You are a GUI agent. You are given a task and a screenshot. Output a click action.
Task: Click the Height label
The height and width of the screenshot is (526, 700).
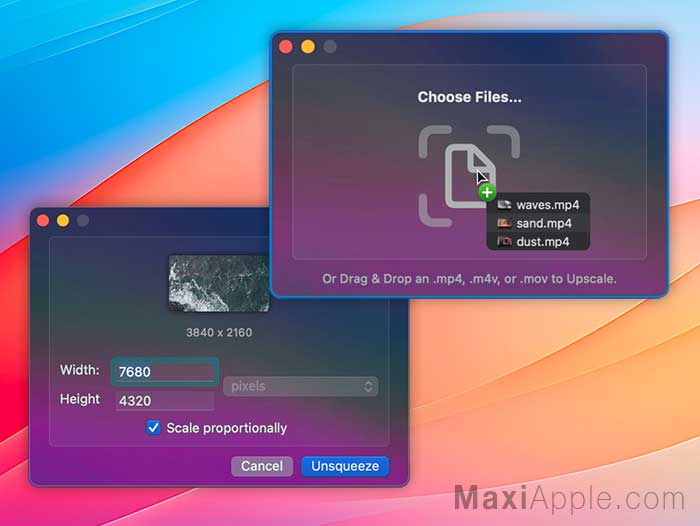[79, 399]
